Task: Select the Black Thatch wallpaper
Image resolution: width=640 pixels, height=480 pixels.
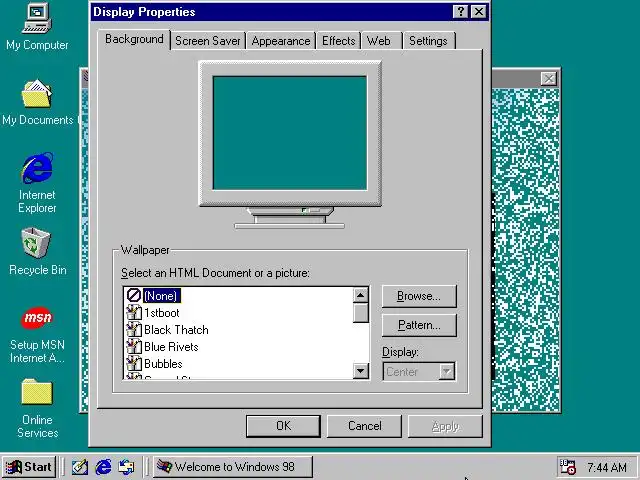Action: 176,330
